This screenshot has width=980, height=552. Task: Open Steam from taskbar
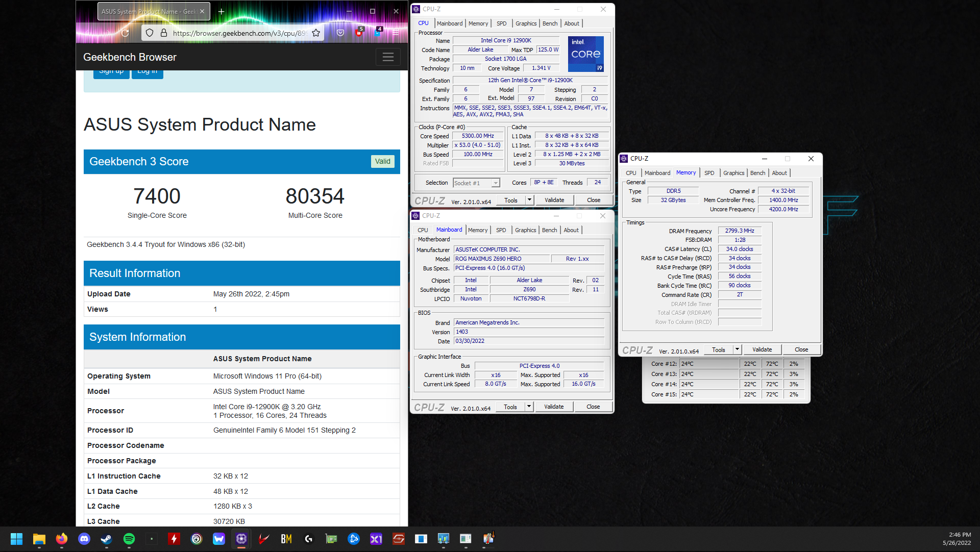[x=107, y=539]
